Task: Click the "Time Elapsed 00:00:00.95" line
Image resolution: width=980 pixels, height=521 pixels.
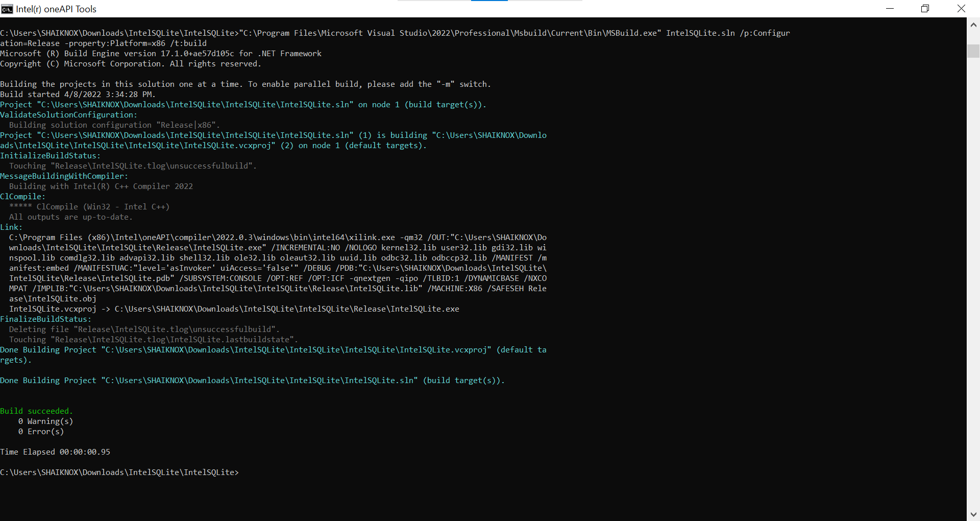Action: [55, 452]
